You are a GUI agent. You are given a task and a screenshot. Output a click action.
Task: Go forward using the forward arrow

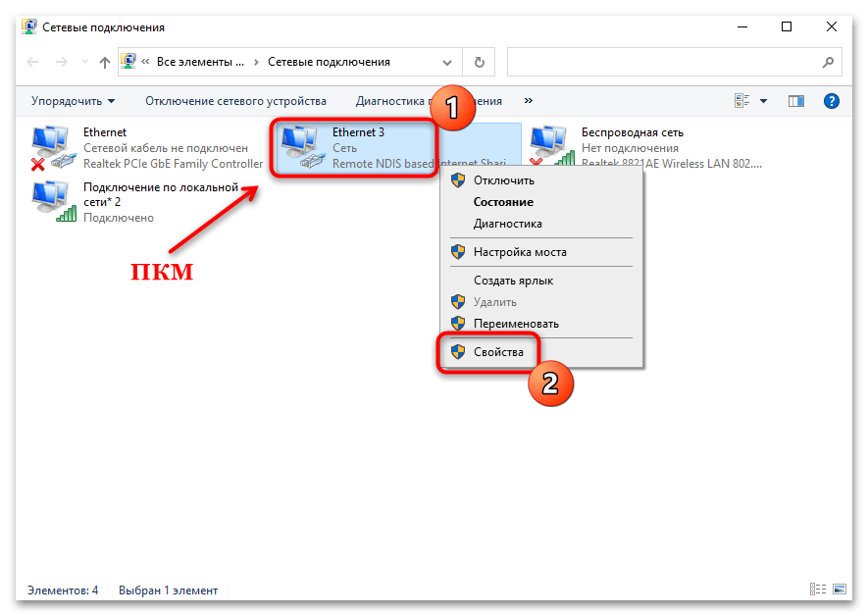(x=62, y=62)
